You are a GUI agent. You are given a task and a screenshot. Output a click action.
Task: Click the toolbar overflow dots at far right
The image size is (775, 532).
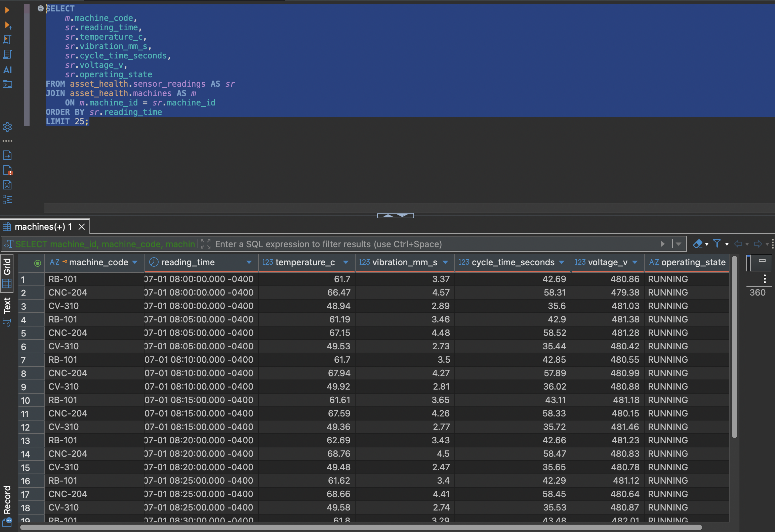773,244
